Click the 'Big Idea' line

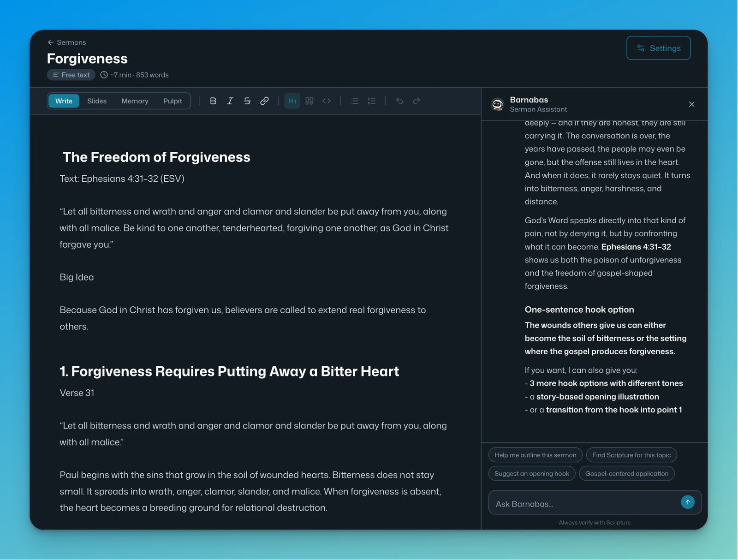coord(77,277)
